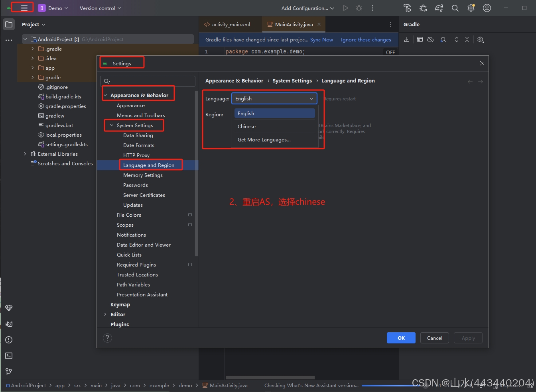The width and height of the screenshot is (536, 392).
Task: Click the Apply button
Action: coord(468,338)
